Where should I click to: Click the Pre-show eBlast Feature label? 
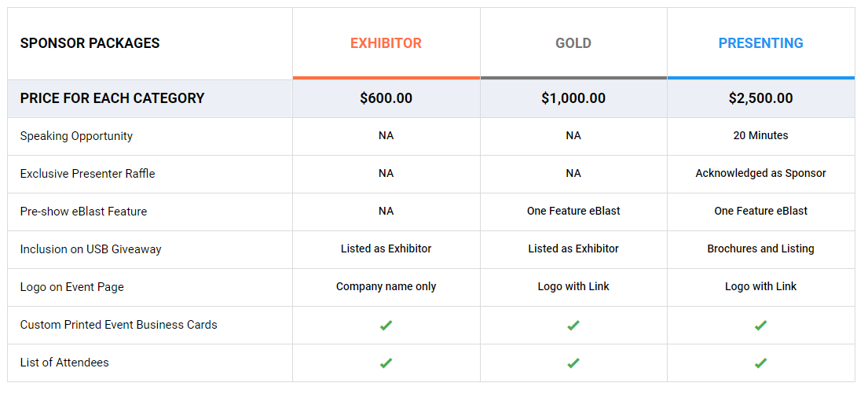(x=83, y=211)
